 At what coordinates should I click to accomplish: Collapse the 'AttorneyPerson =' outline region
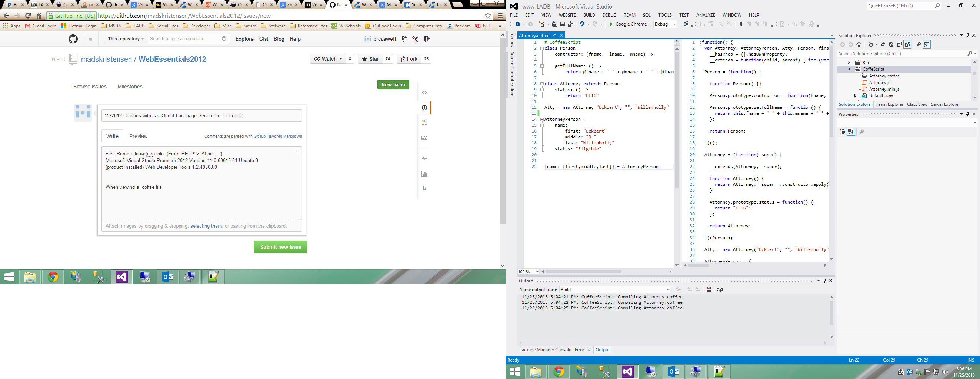542,120
